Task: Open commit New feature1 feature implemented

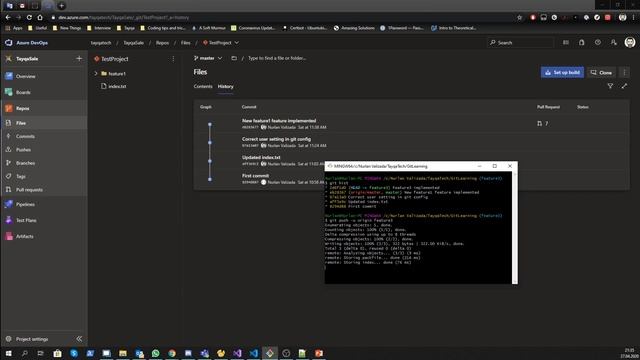Action: 279,121
